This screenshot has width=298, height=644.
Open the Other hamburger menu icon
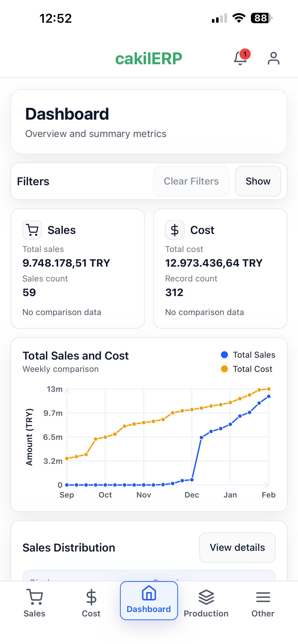point(263,597)
